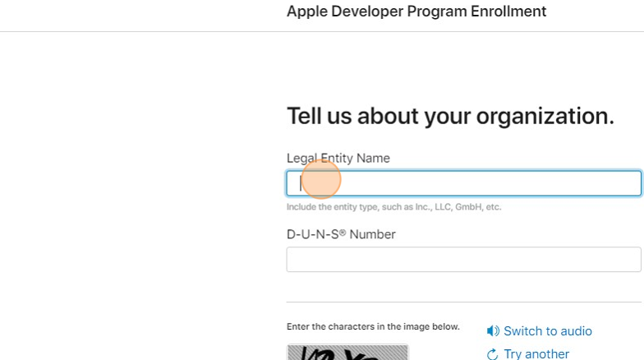Click the Legal Entity Name input field
644x360 pixels.
click(x=463, y=183)
